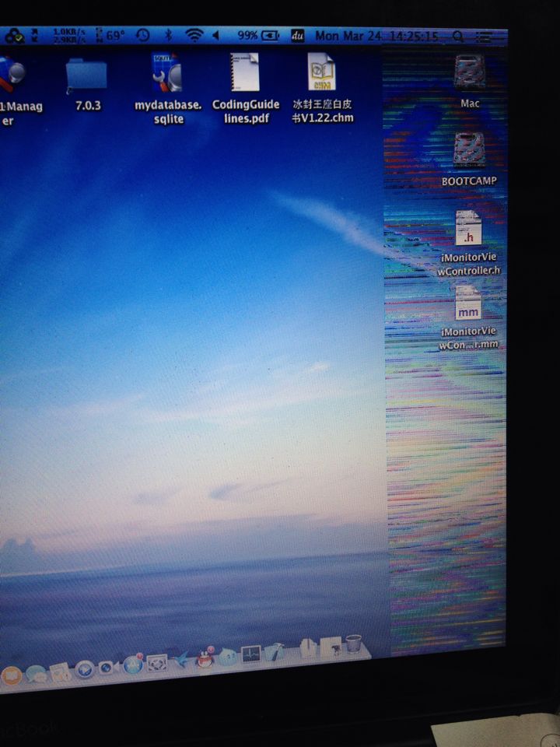Select the Manager app icon at left edge
The height and width of the screenshot is (747, 560).
click(x=12, y=73)
